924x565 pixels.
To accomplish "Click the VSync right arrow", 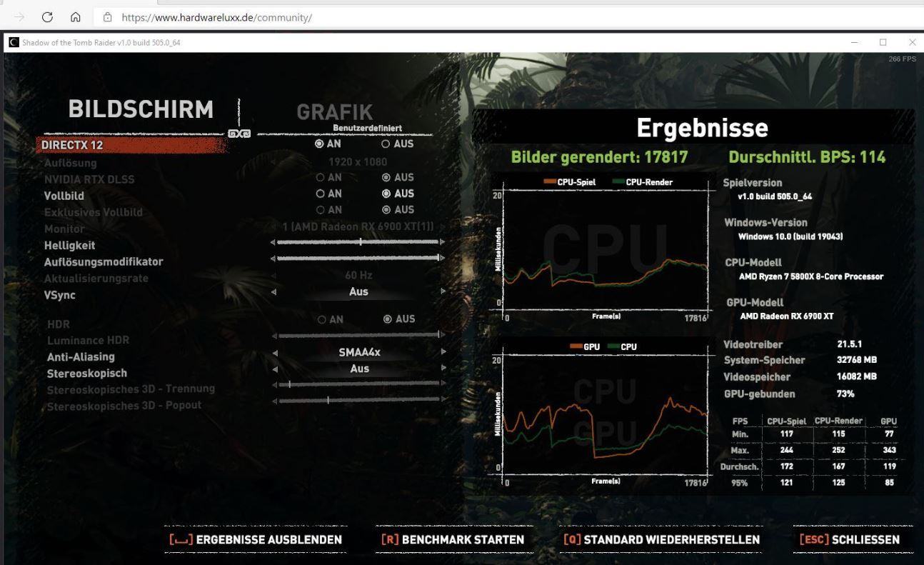I will point(443,291).
